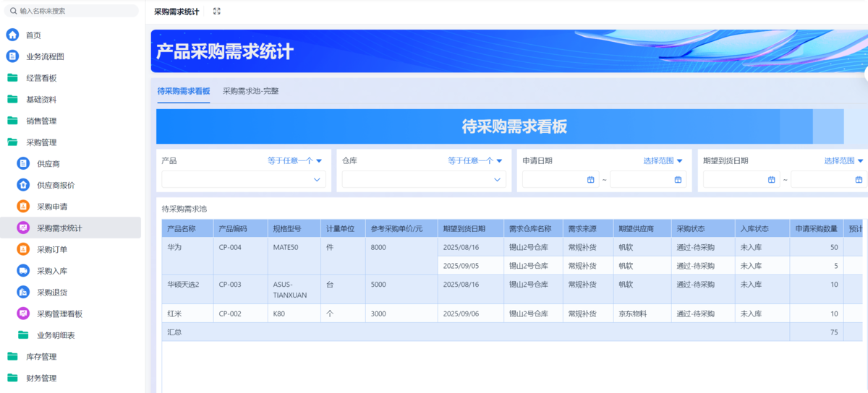Click the 采购入库 truck icon
Image resolution: width=868 pixels, height=393 pixels.
point(23,271)
